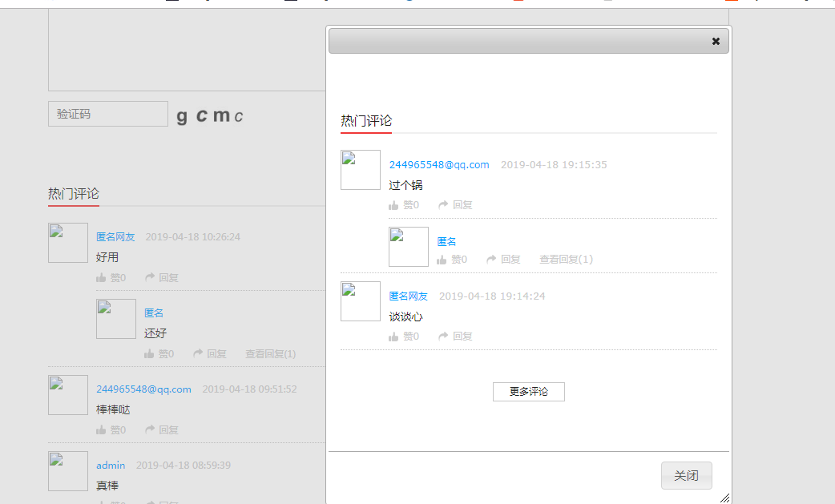Click the 过个锅 comment text
Screen dimensions: 835x504
pos(405,185)
